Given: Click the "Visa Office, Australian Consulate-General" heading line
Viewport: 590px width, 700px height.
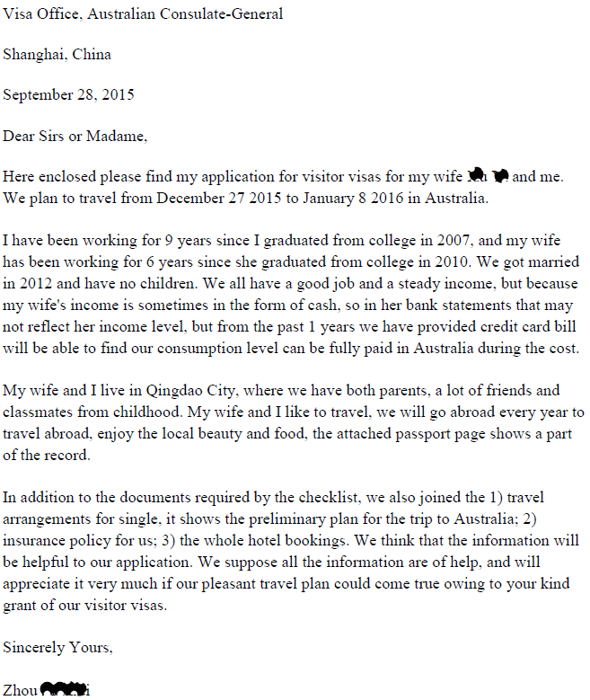Looking at the screenshot, I should point(143,13).
